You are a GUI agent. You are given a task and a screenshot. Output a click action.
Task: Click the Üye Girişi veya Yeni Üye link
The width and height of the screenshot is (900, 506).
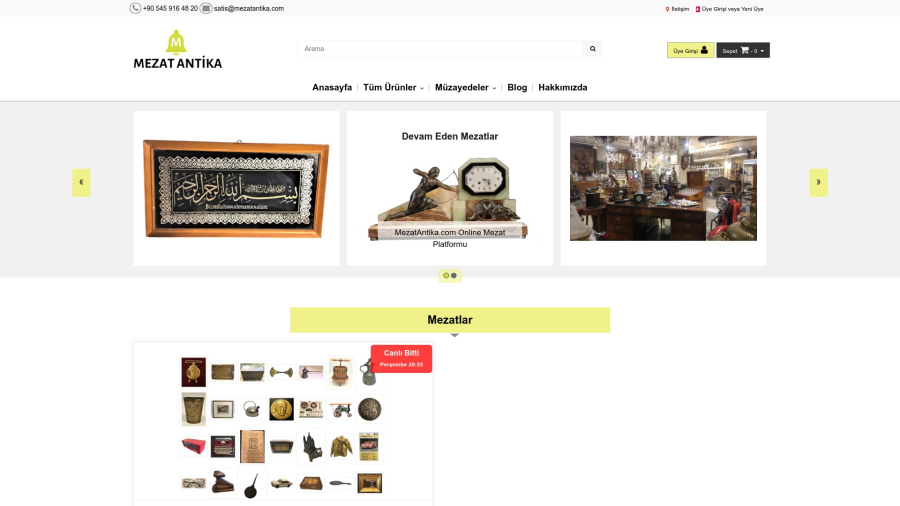(x=730, y=9)
